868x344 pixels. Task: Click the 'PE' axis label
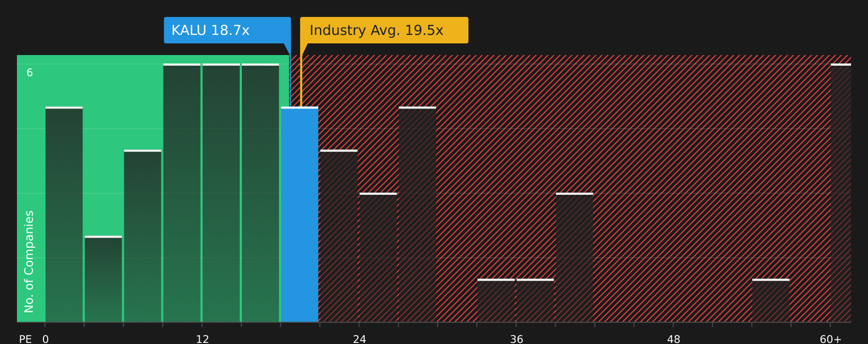tap(25, 339)
